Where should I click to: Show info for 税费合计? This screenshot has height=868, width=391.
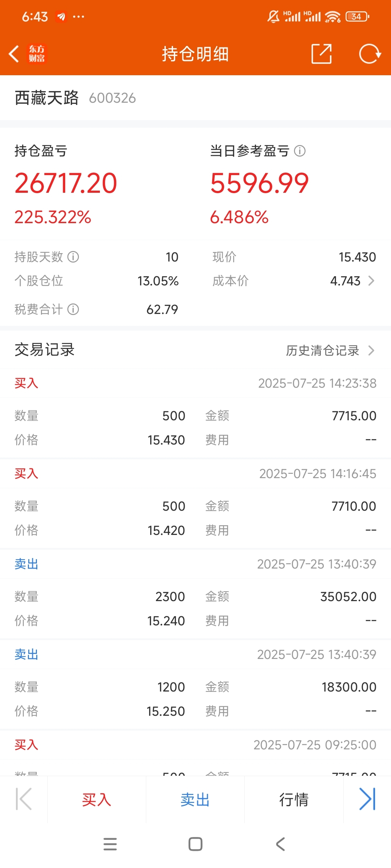pos(73,309)
